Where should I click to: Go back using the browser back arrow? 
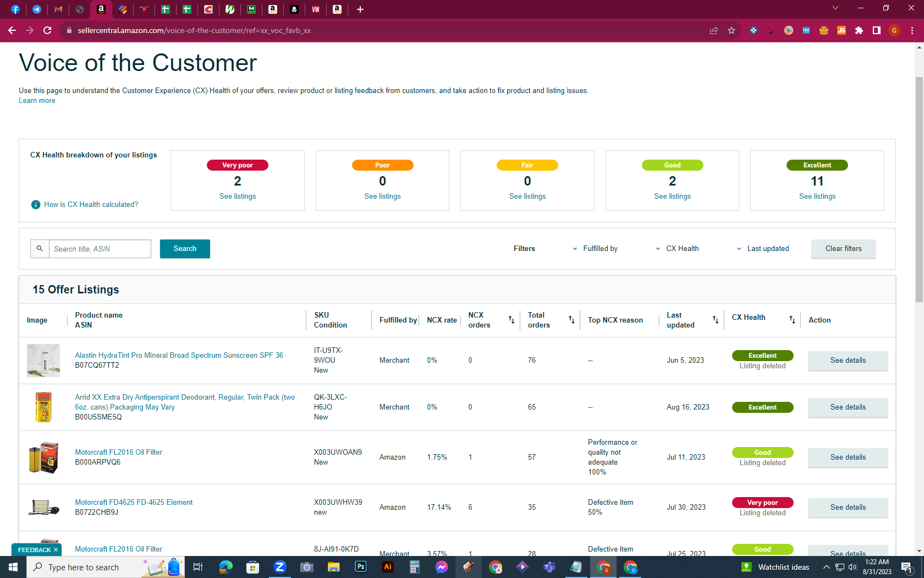coord(12,30)
